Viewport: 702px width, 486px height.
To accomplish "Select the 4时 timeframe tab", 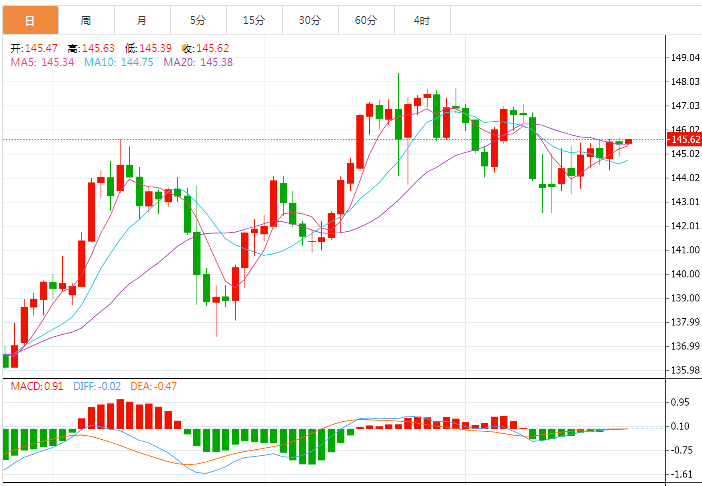I will click(422, 20).
